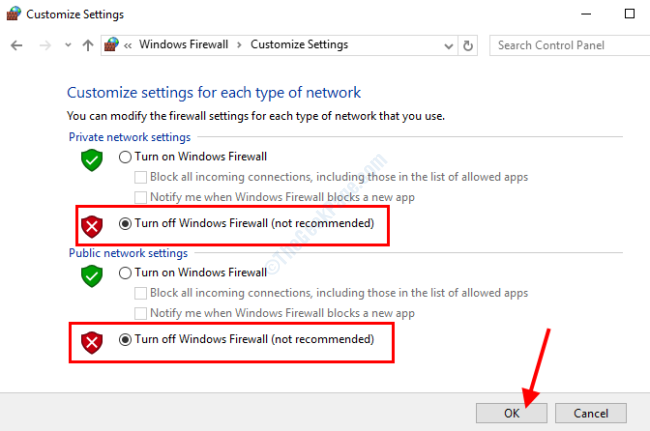650x431 pixels.
Task: Select Turn on Windows Firewall for public network
Action: pos(125,273)
